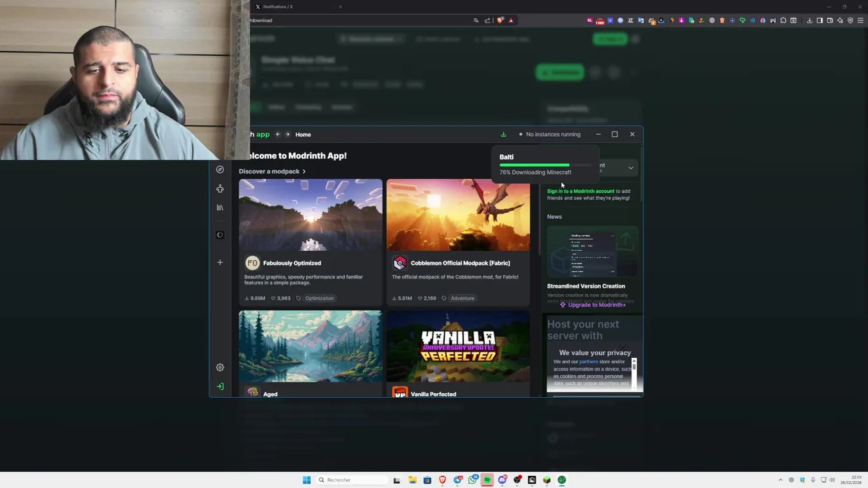The width and height of the screenshot is (868, 488).
Task: Click the green sign-in icon in the sidebar
Action: pyautogui.click(x=220, y=386)
